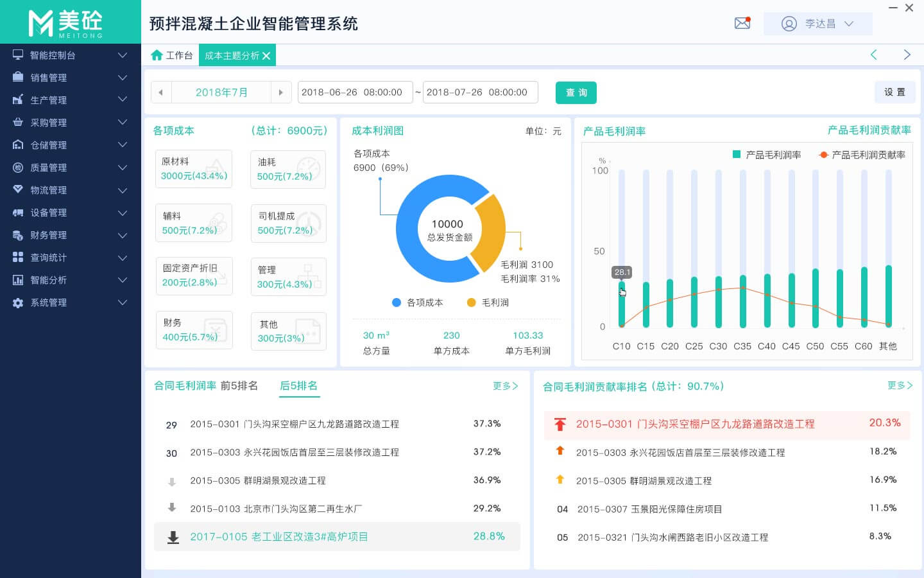Open 更多 link in contribution ranking
924x578 pixels.
pos(900,385)
